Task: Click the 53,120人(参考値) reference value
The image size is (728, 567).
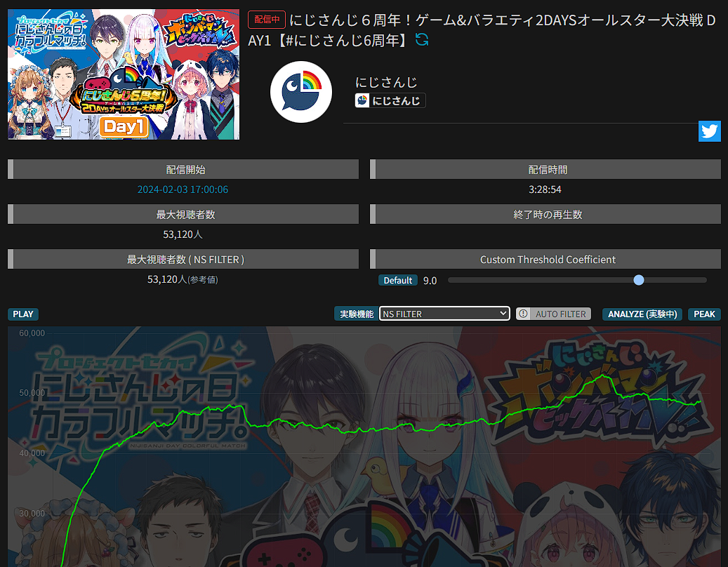Action: (x=183, y=279)
